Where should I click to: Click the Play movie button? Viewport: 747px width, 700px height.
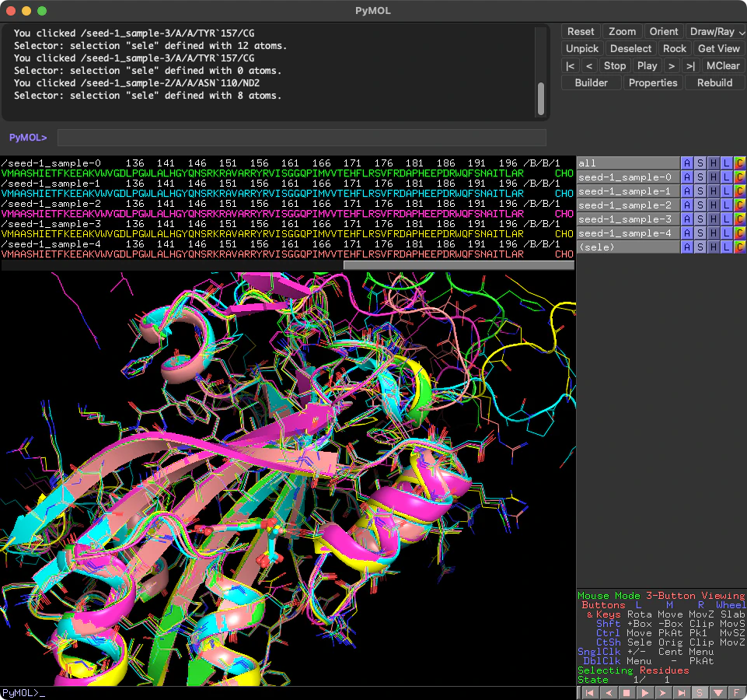point(647,66)
